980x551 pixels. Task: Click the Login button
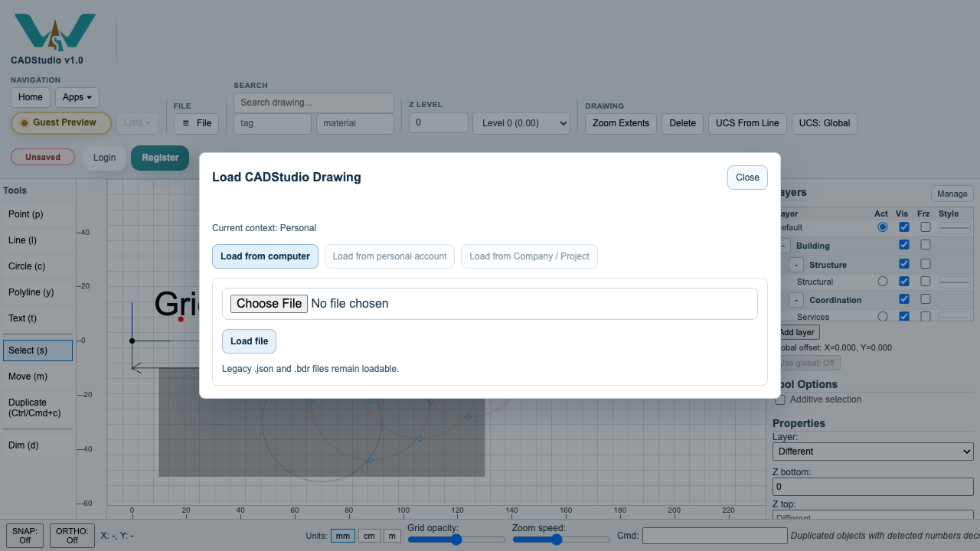coord(104,158)
